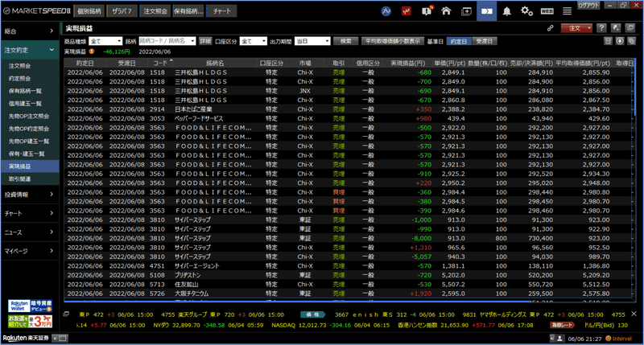The image size is (644, 345).
Task: Expand the 投資情報 sidebar section
Action: point(29,195)
